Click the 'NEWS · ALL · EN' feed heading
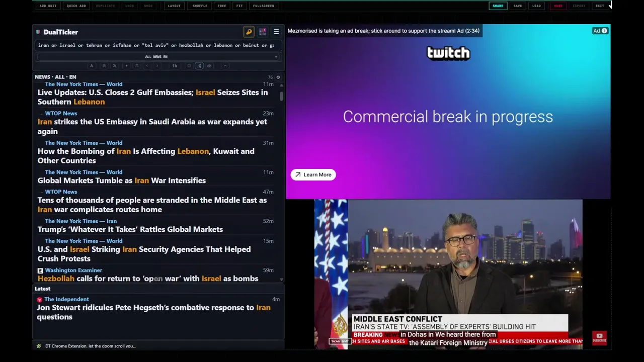The image size is (644, 362). (x=55, y=77)
